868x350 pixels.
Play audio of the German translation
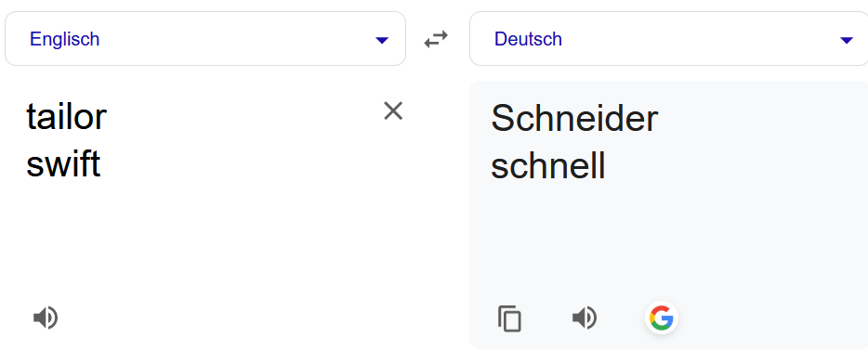tap(585, 318)
